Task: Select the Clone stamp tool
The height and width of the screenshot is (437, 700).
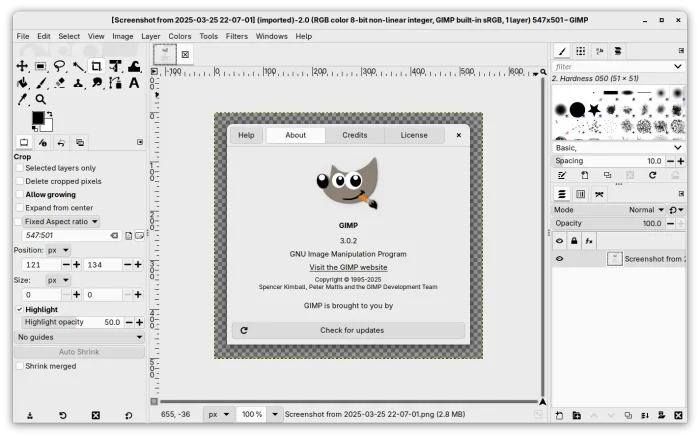Action: pos(78,83)
